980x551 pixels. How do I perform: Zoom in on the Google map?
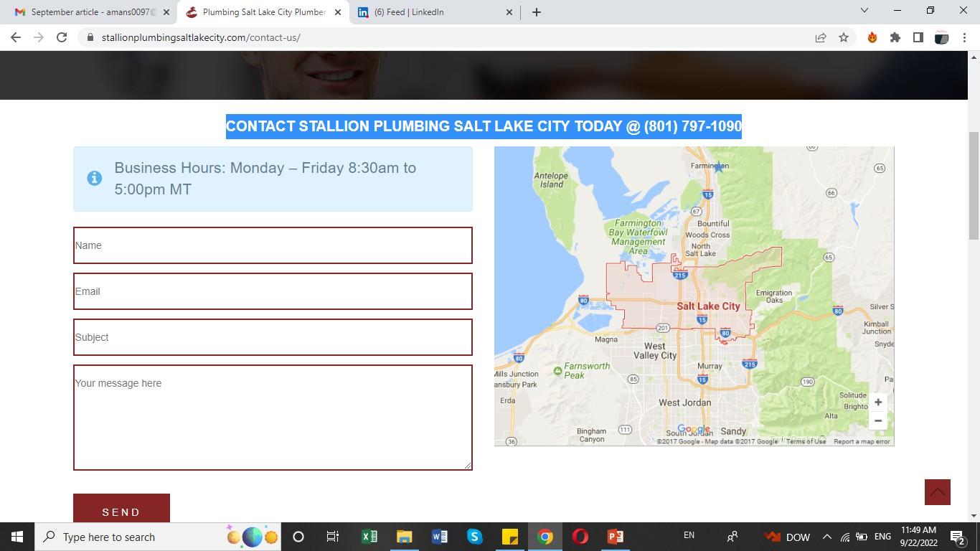tap(878, 402)
